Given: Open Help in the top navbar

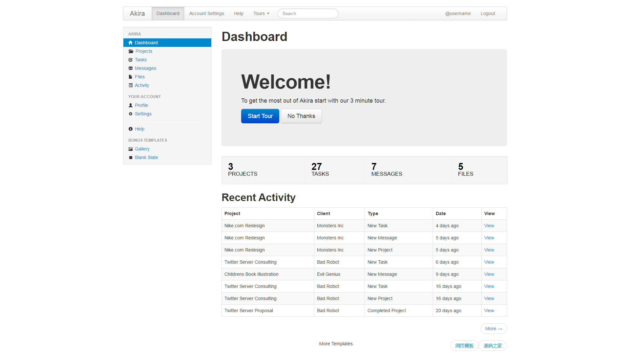Looking at the screenshot, I should click(x=239, y=13).
